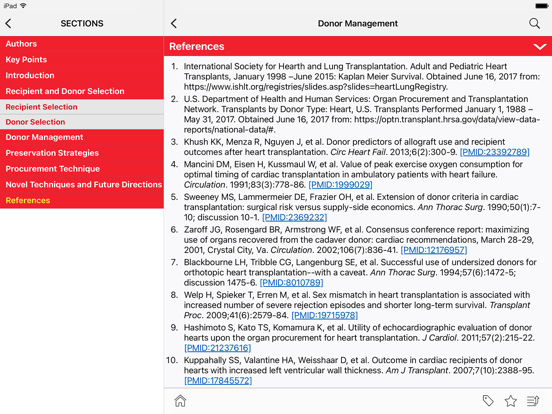Open link PMID:17845572
The image size is (552, 414).
pos(218,381)
